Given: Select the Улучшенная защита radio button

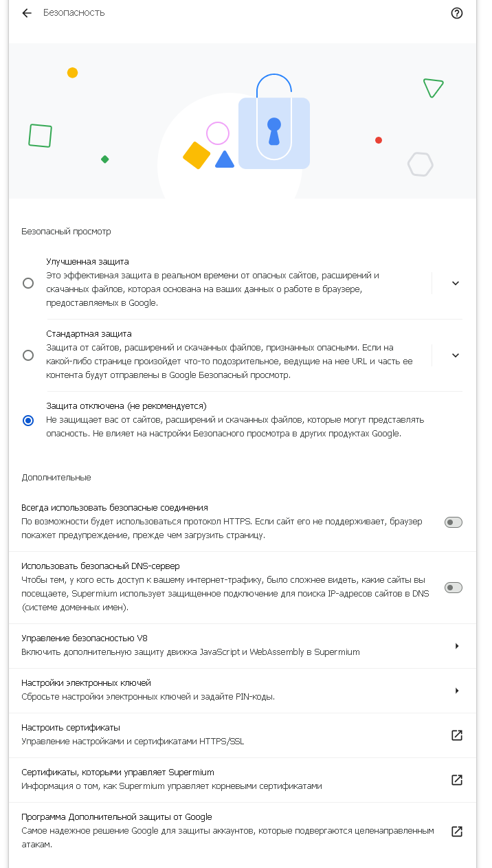Looking at the screenshot, I should coord(28,283).
